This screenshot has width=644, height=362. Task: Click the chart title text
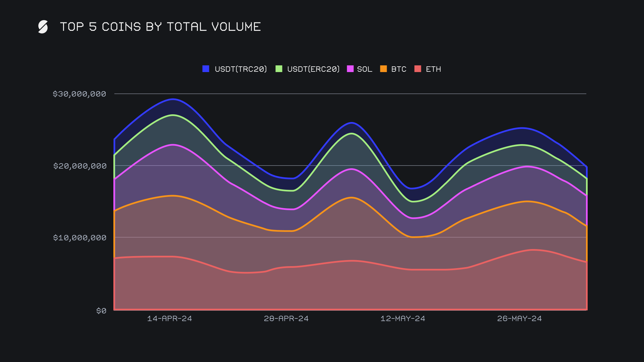[x=160, y=27]
